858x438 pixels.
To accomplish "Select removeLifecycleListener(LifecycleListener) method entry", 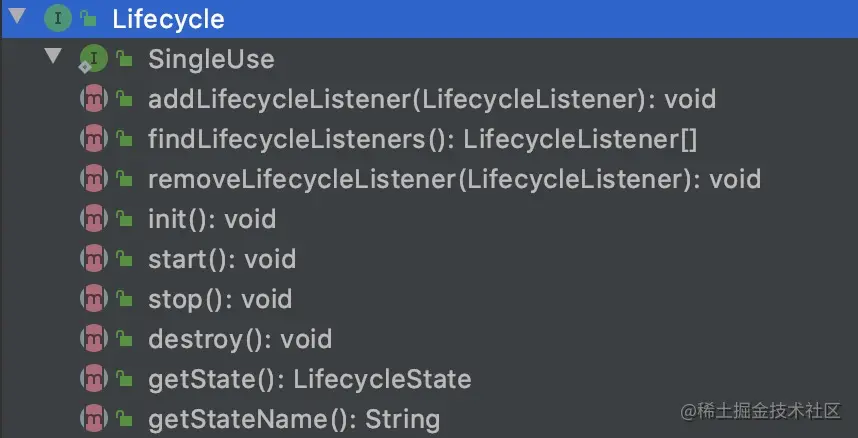I will pyautogui.click(x=454, y=179).
